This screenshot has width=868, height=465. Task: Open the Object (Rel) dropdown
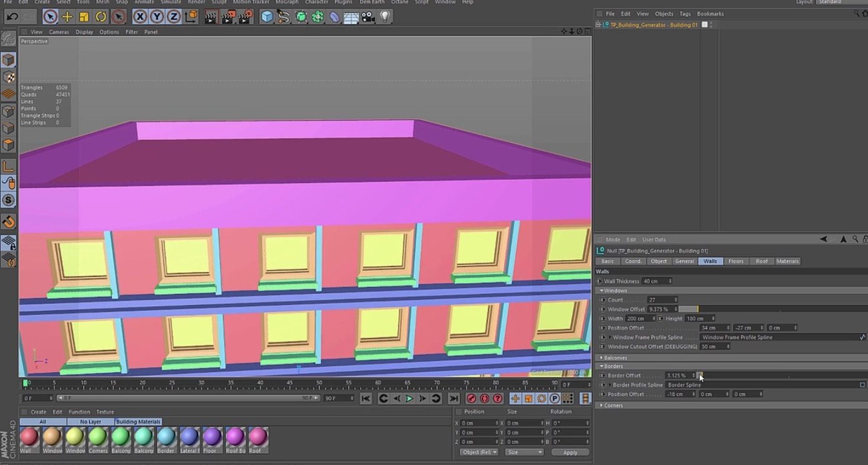pos(479,453)
